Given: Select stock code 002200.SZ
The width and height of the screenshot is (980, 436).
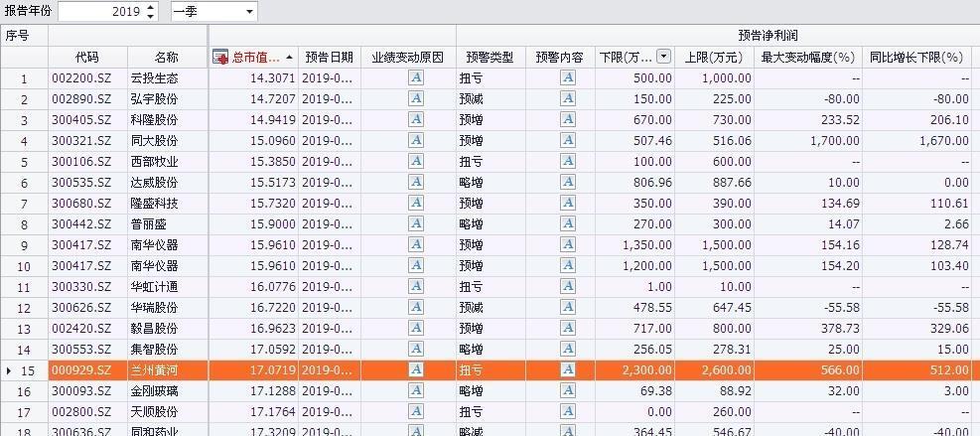Looking at the screenshot, I should (81, 78).
